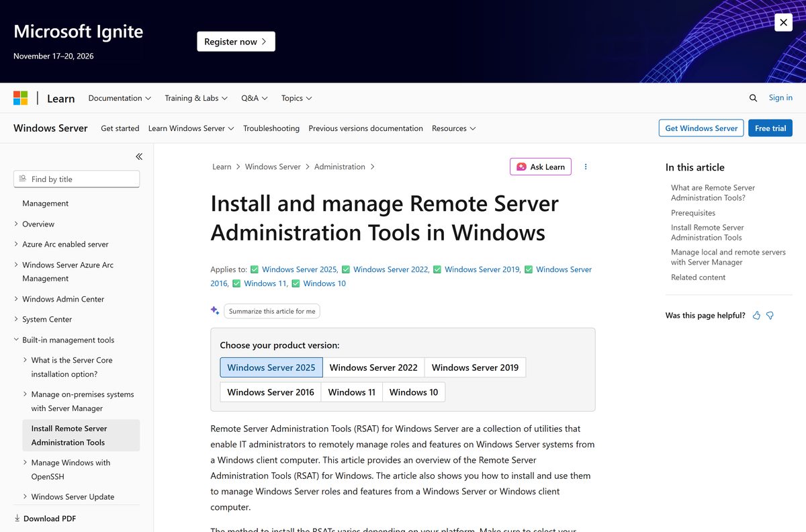Screen dimensions: 806x532
Task: Click the Administration breadcrumb link
Action: tap(340, 167)
